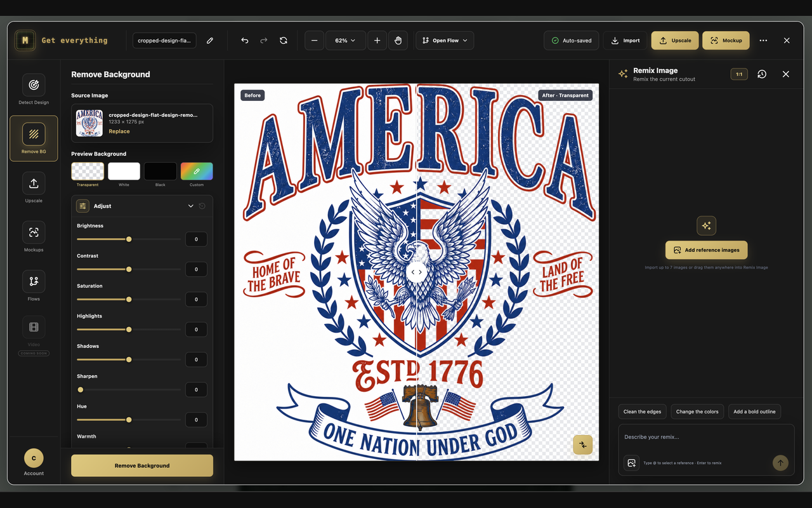
Task: Send the remix prompt with the arrow button
Action: pyautogui.click(x=780, y=463)
